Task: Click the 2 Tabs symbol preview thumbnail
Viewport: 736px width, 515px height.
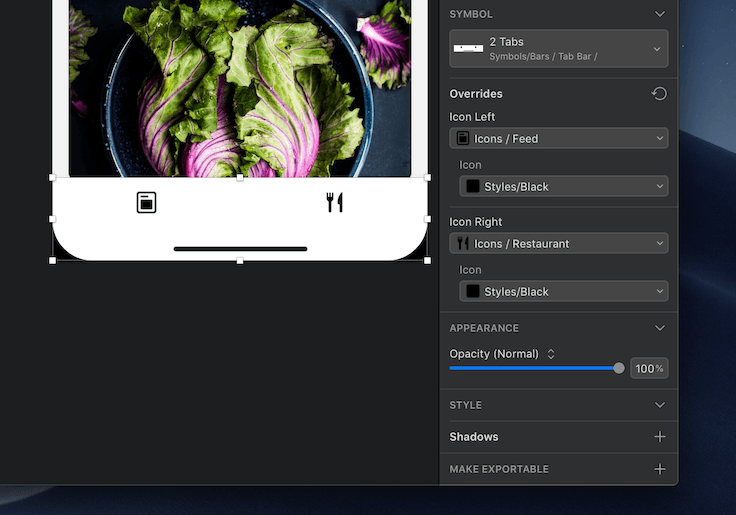Action: point(468,48)
